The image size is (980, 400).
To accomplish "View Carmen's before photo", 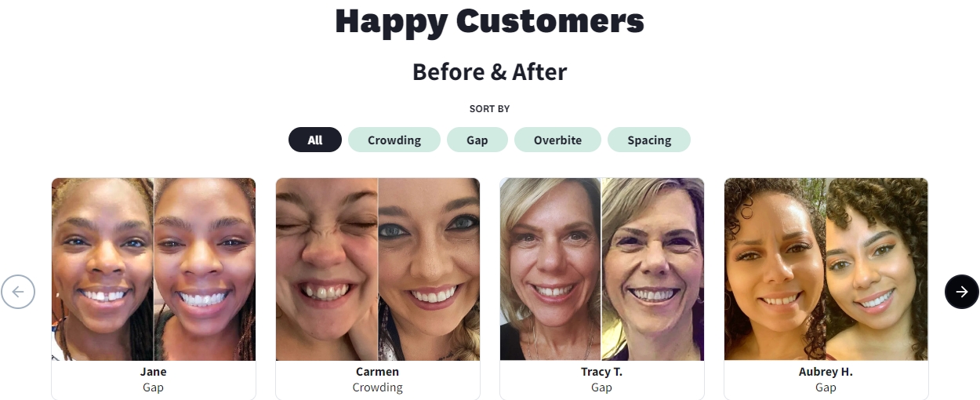I will 327,269.
